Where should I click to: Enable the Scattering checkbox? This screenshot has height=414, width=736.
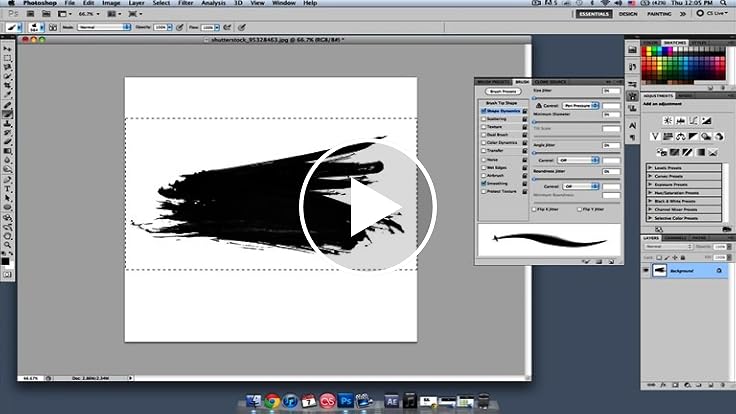[x=483, y=119]
